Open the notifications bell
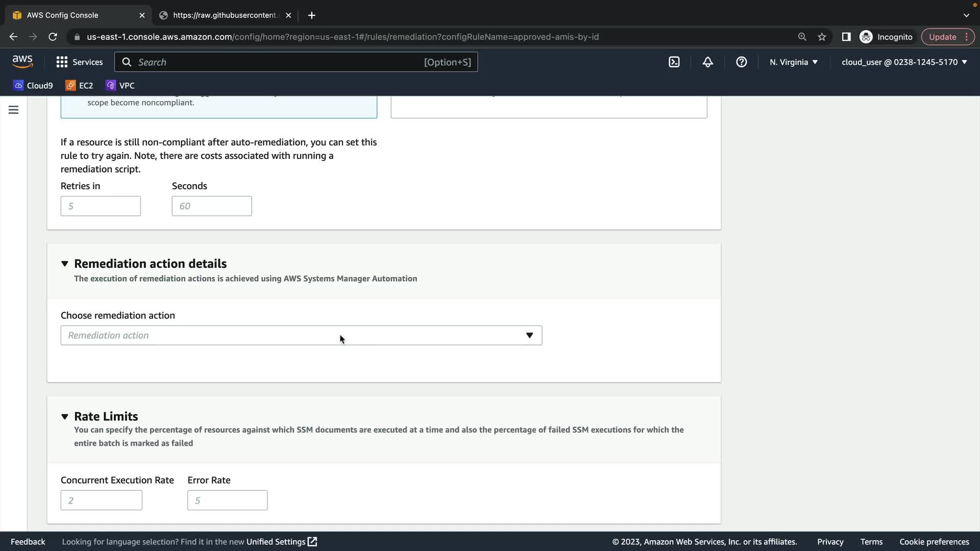This screenshot has width=980, height=551. point(707,62)
